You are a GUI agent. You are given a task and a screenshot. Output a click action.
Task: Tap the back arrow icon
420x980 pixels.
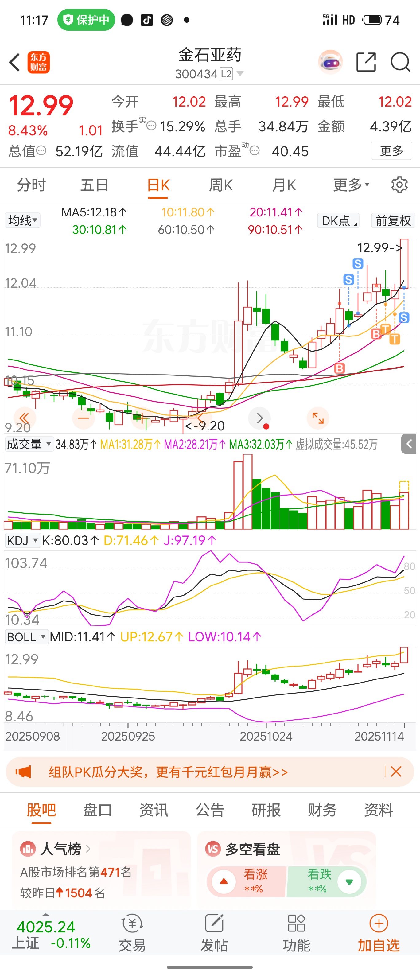(14, 62)
